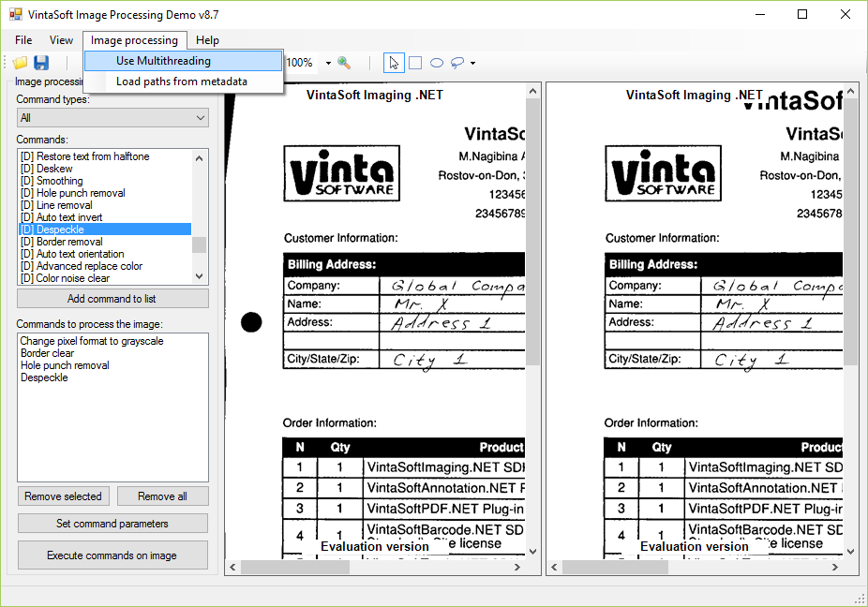Click right image viewer scroll up arrow
The width and height of the screenshot is (868, 607).
[851, 91]
